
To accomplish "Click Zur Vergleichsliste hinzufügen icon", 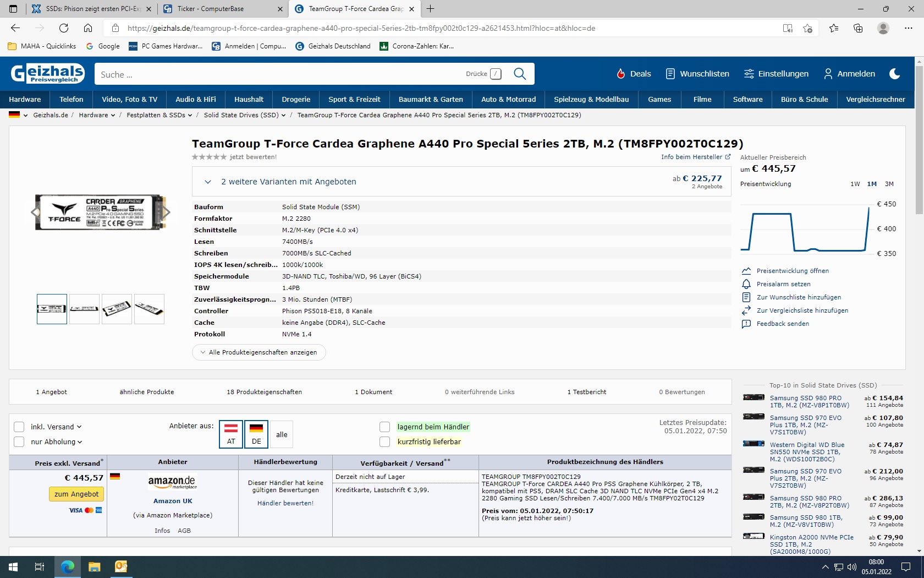I will point(746,310).
